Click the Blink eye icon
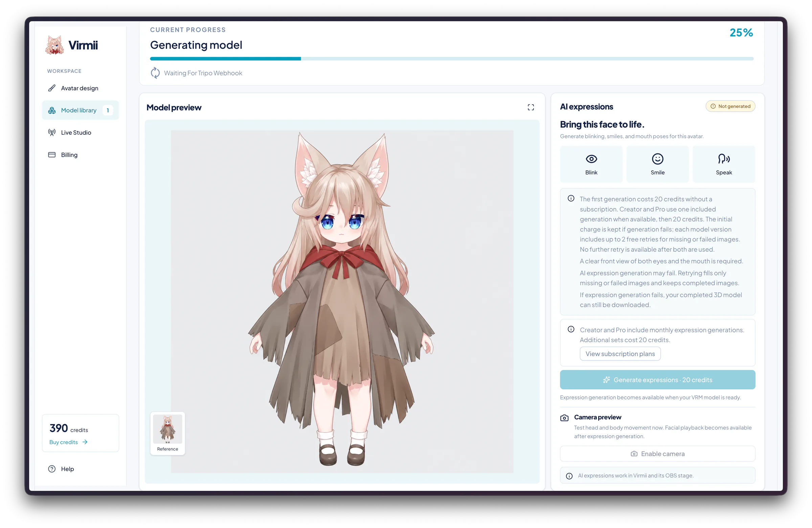Screen dimensions: 812x528 (591, 159)
